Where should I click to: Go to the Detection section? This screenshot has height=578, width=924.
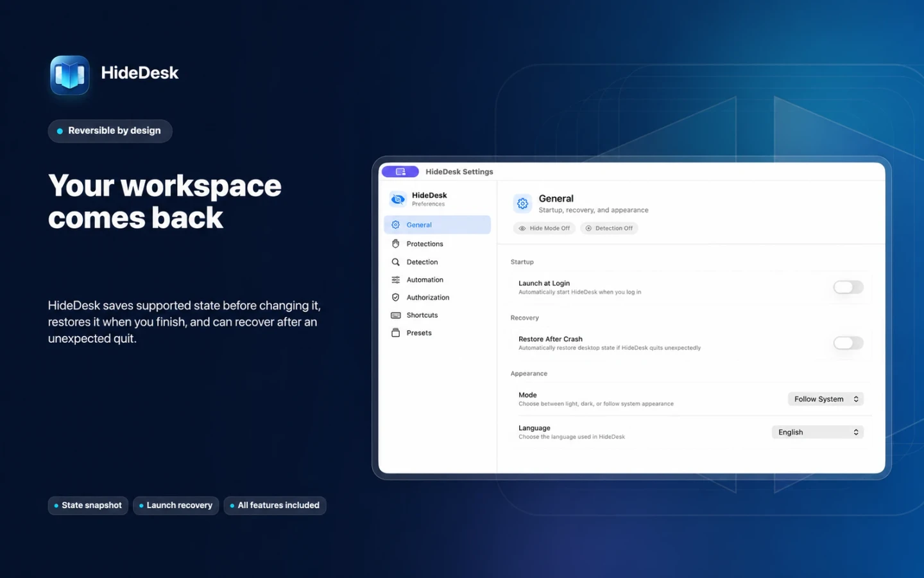tap(437, 262)
